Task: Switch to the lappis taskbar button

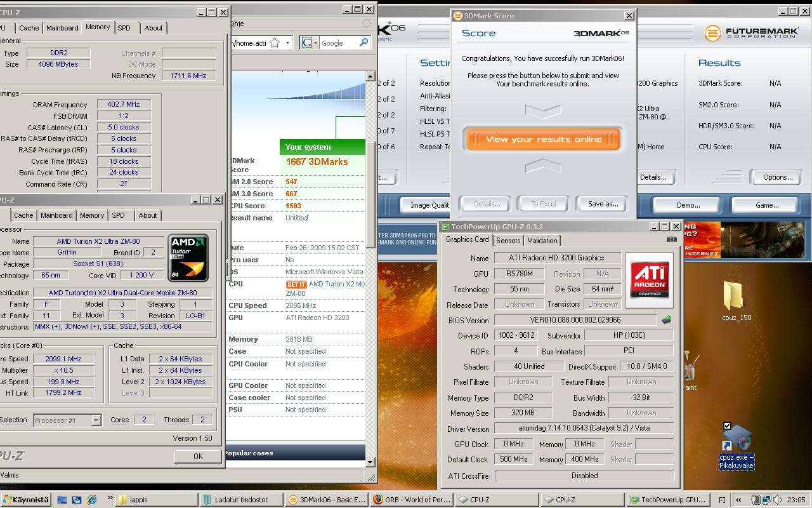Action: click(156, 500)
